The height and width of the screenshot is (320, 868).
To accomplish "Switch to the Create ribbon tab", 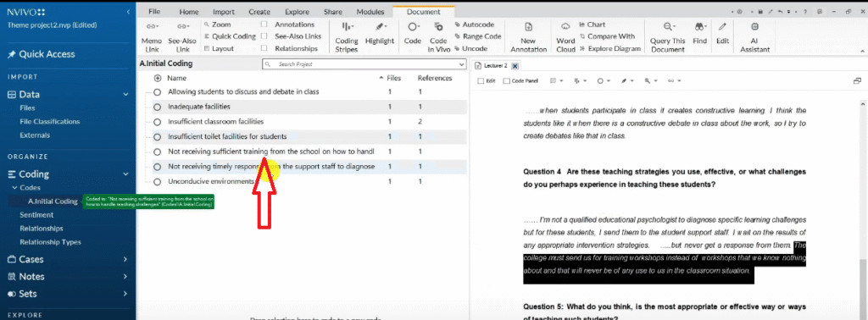I will click(x=259, y=12).
